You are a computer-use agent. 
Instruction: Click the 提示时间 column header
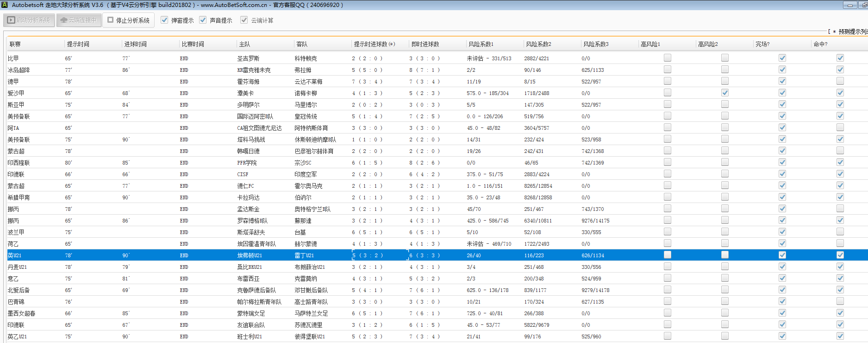point(78,44)
